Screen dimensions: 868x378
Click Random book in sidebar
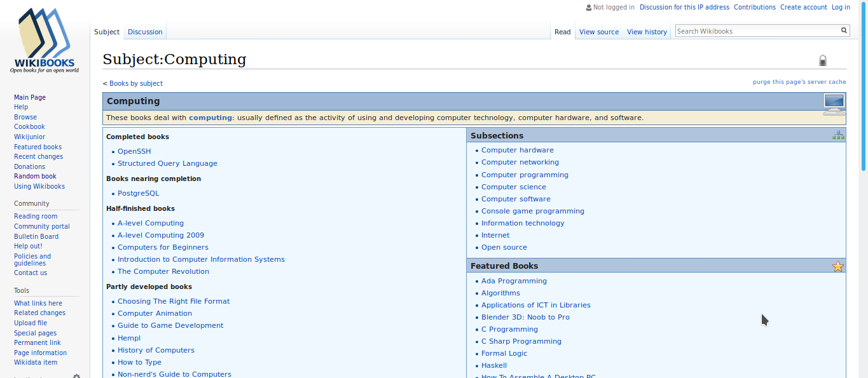35,176
